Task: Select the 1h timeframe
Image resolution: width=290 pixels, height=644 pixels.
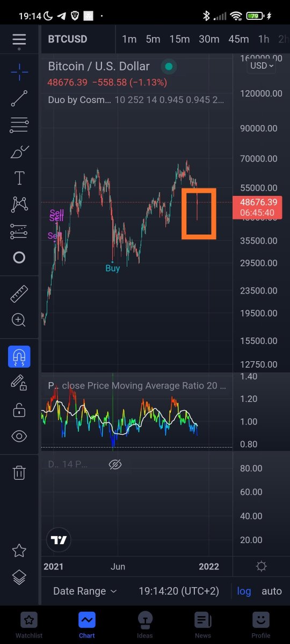Action: pos(264,39)
